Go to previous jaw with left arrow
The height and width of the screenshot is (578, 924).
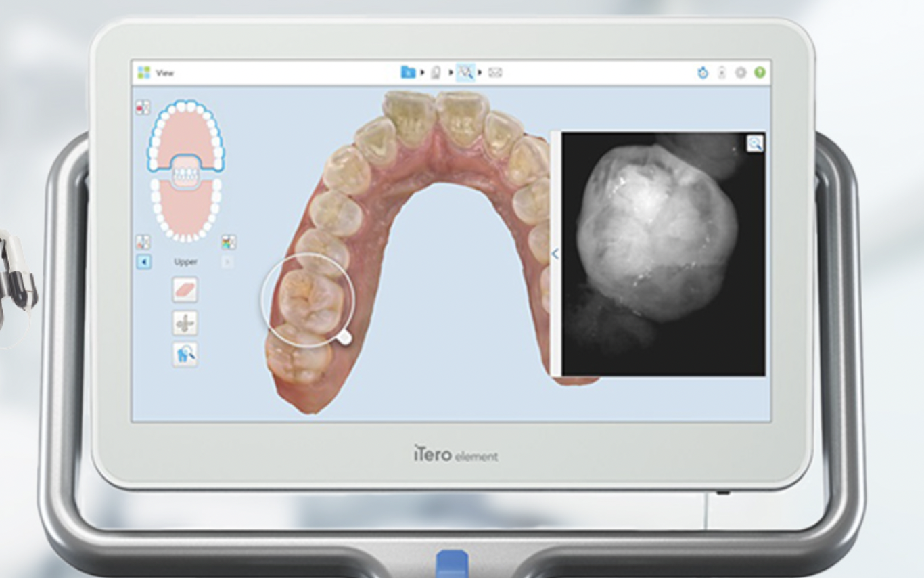pos(144,262)
